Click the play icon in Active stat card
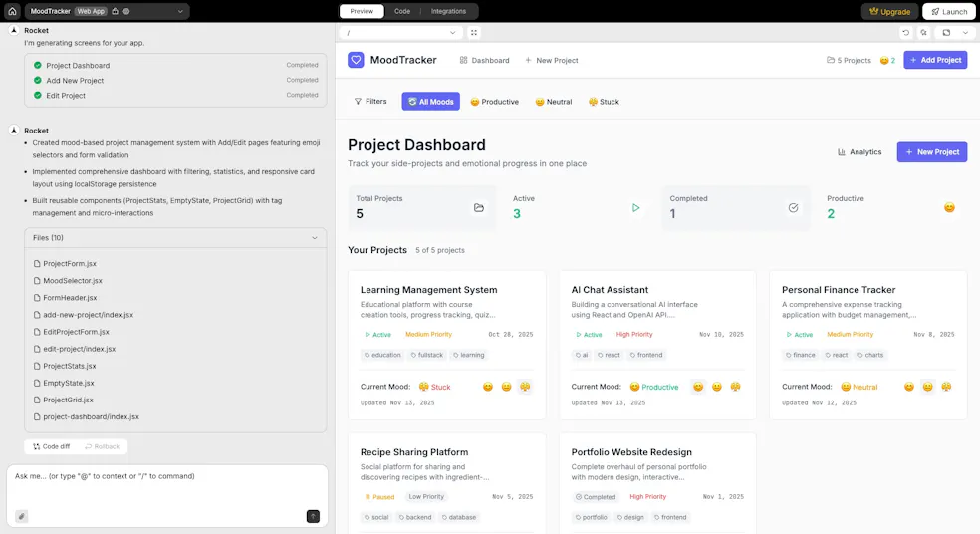 coord(635,207)
